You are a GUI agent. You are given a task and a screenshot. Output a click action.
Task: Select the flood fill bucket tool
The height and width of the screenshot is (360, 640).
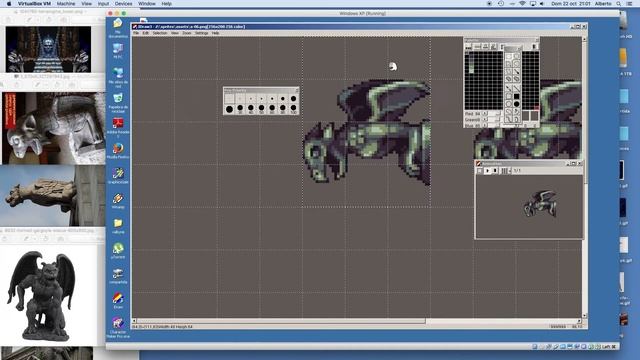517,111
